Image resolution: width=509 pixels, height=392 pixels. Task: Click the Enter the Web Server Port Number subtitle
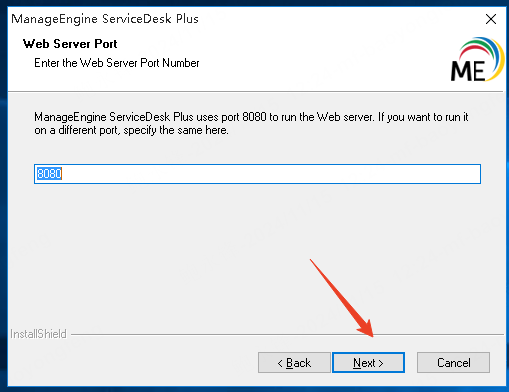(x=117, y=63)
